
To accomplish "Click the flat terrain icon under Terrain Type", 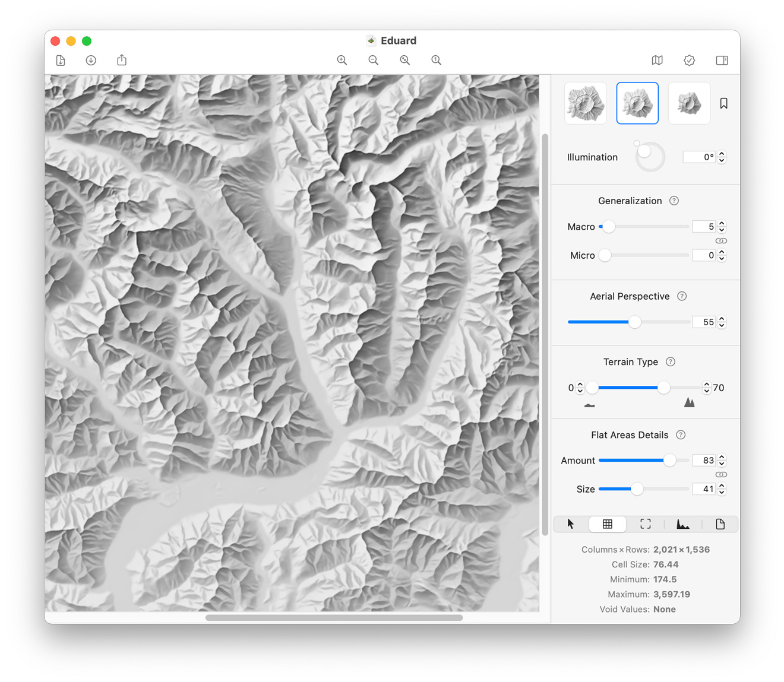I will [x=589, y=405].
